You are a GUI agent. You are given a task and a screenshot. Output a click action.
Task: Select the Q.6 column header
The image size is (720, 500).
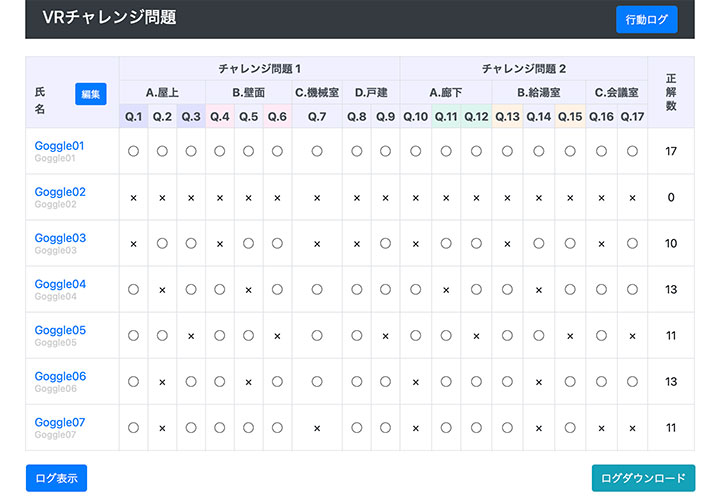pos(277,117)
